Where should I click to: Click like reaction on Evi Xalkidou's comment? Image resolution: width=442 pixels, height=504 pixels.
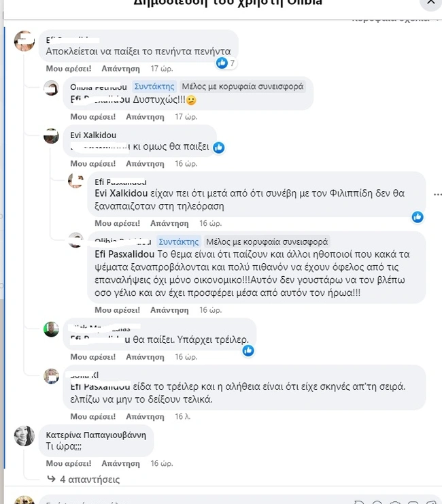[x=219, y=148]
